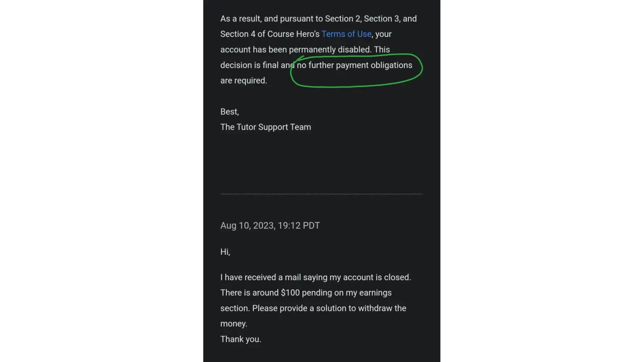
Task: Click the word 'money.' in the message
Action: (234, 324)
